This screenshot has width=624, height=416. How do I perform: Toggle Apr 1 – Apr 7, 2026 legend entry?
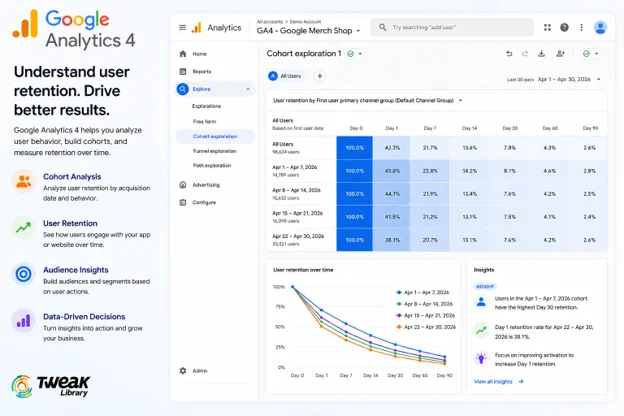tap(423, 292)
